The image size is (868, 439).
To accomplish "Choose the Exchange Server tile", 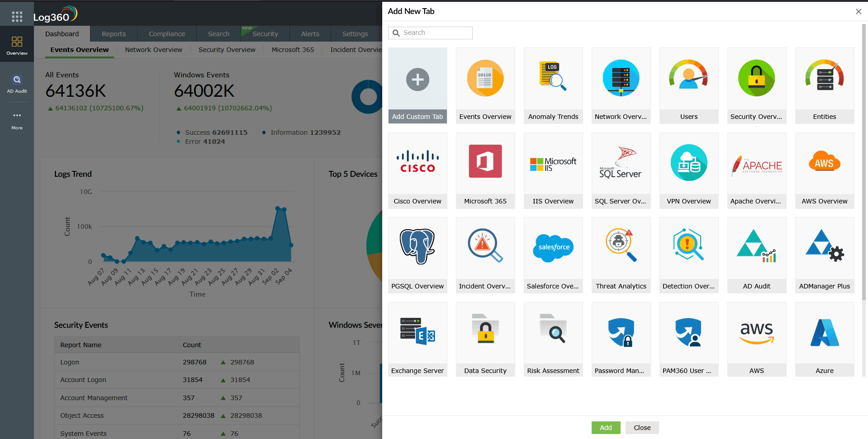I will pos(417,339).
